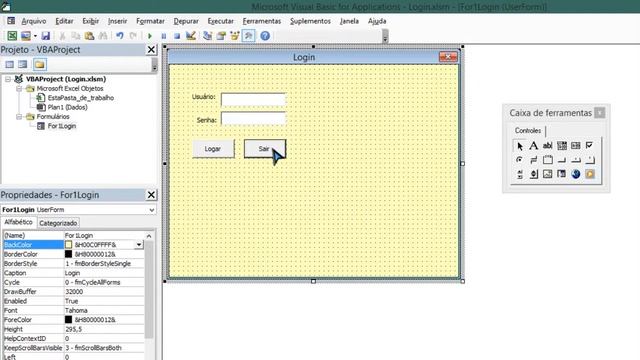The image size is (640, 360).
Task: Toggle Folders in the Project panel
Action: [40, 64]
